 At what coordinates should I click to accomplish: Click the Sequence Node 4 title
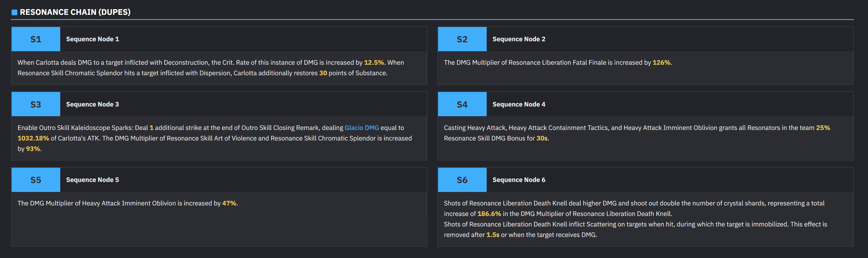click(x=519, y=104)
